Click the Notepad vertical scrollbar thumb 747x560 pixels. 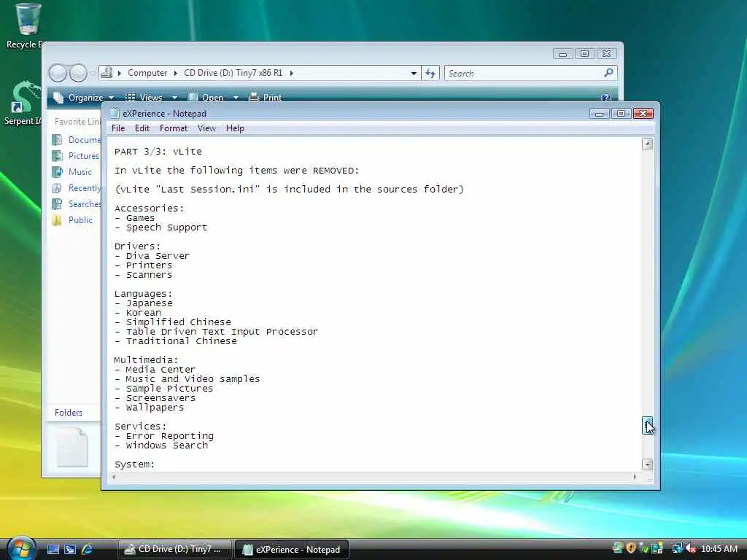[x=648, y=425]
